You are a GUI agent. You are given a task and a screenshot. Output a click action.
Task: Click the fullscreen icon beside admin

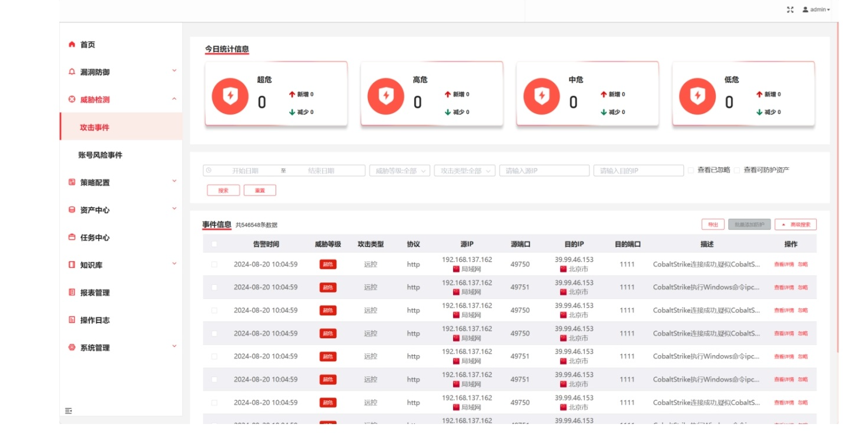click(x=790, y=10)
